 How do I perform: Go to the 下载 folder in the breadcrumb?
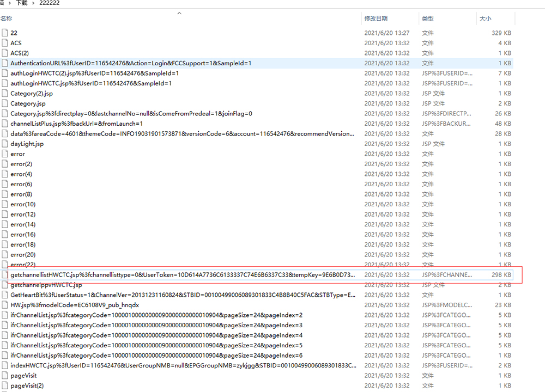pos(22,3)
